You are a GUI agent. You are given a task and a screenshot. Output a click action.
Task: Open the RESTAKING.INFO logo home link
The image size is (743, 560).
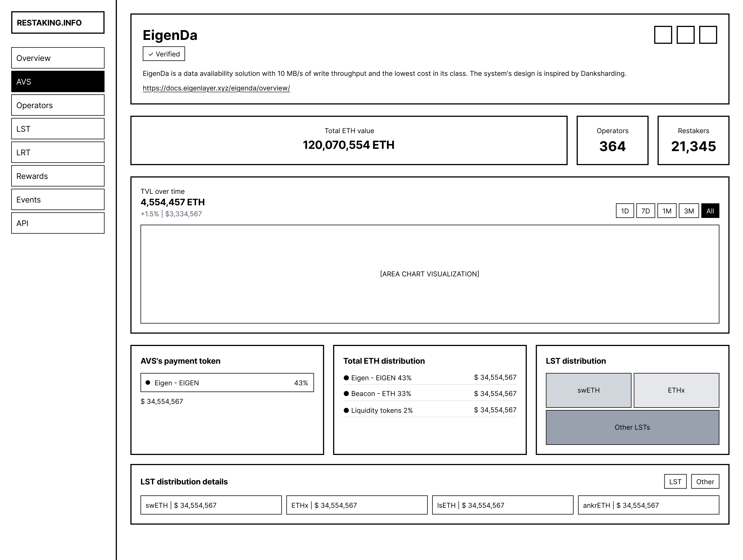(x=58, y=22)
